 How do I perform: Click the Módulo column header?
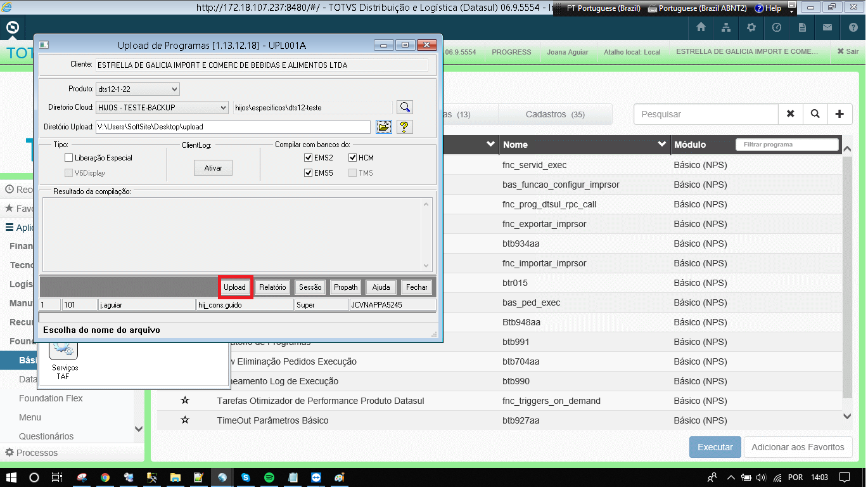coord(690,145)
